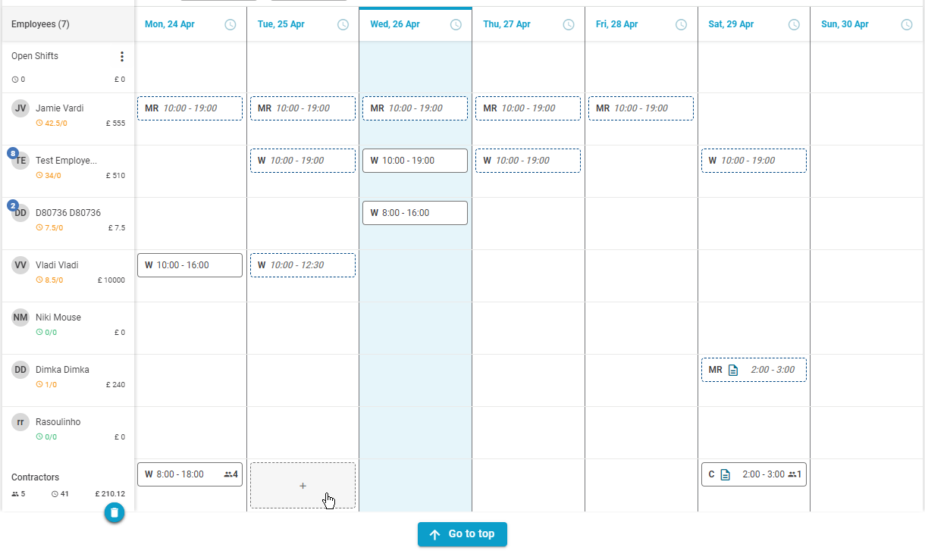The height and width of the screenshot is (560, 925).
Task: Click Niki Mouse's employee name
Action: [58, 318]
